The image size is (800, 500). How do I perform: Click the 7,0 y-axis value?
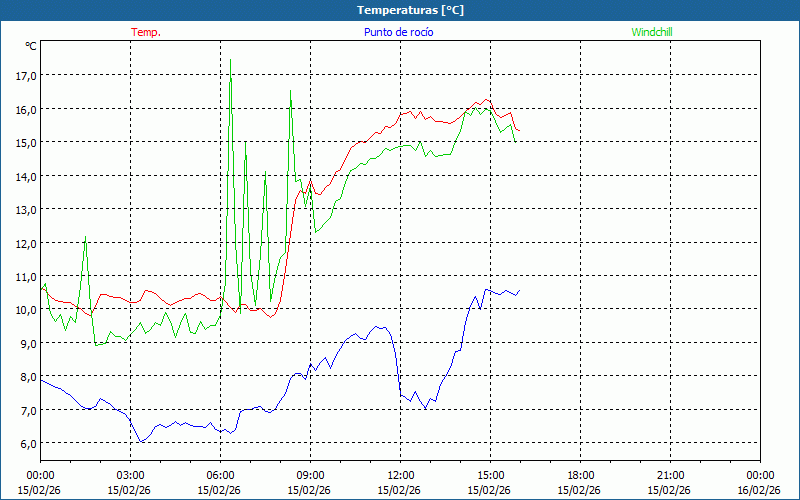[29, 410]
